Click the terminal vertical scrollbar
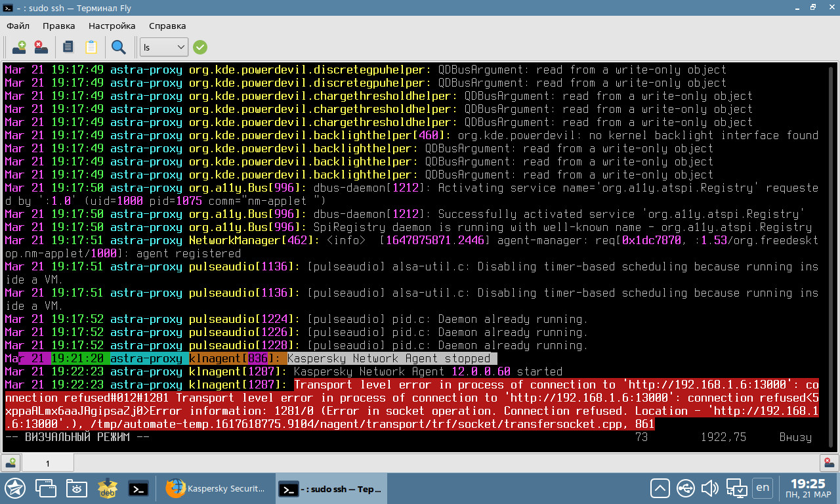This screenshot has width=840, height=504. point(832,256)
